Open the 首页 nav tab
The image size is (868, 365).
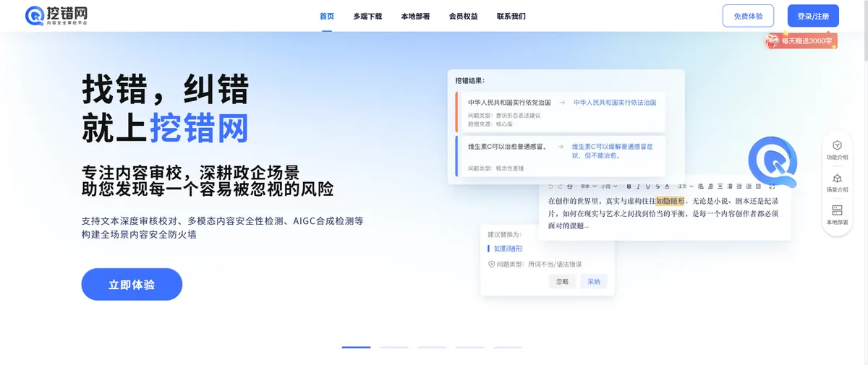(327, 16)
